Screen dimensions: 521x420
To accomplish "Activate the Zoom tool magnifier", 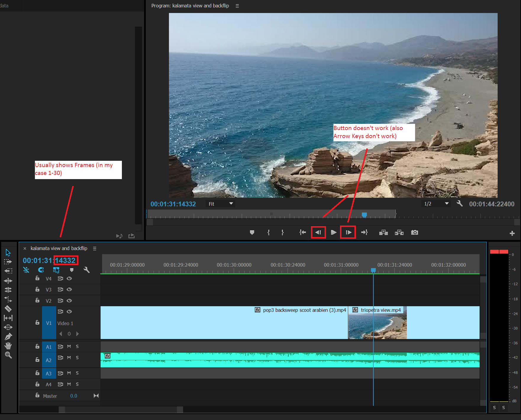I will pyautogui.click(x=8, y=355).
